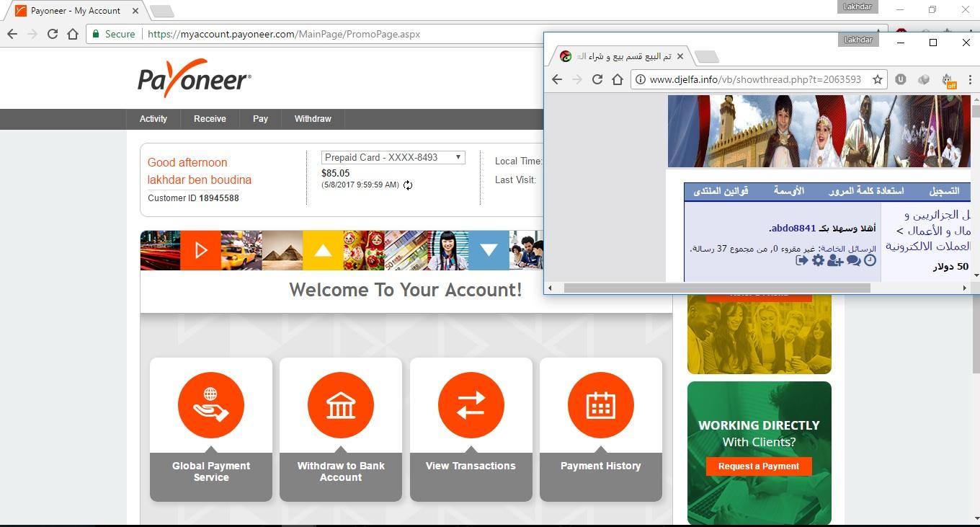Click the right arrow of the forum horizontal scrollbar
This screenshot has width=980, height=527.
click(965, 288)
